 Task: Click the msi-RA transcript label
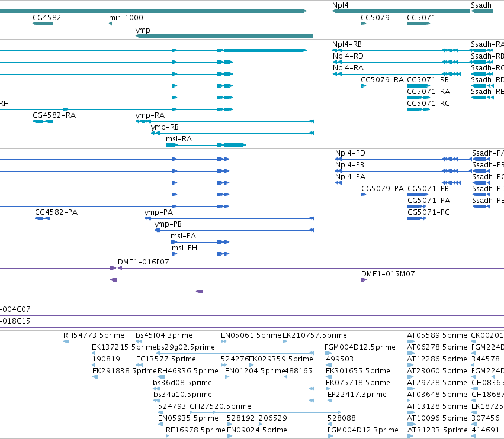tap(179, 139)
